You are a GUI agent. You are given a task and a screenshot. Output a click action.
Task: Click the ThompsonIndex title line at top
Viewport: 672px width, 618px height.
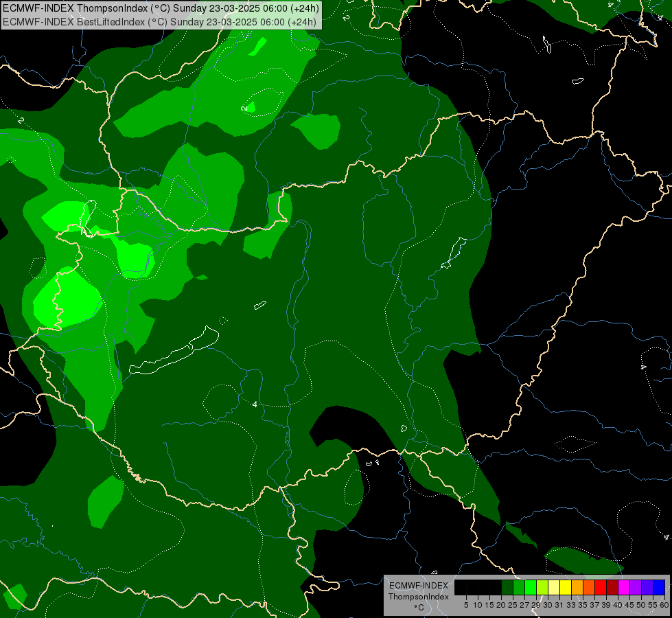161,8
